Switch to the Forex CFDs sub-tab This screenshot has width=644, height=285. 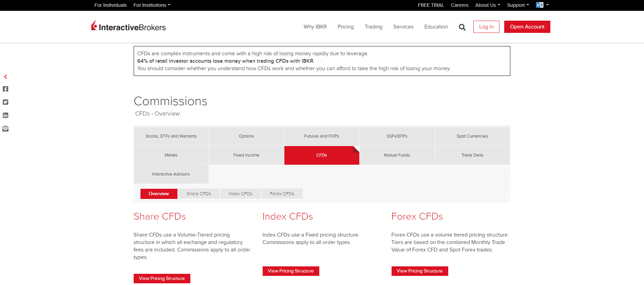pos(282,194)
